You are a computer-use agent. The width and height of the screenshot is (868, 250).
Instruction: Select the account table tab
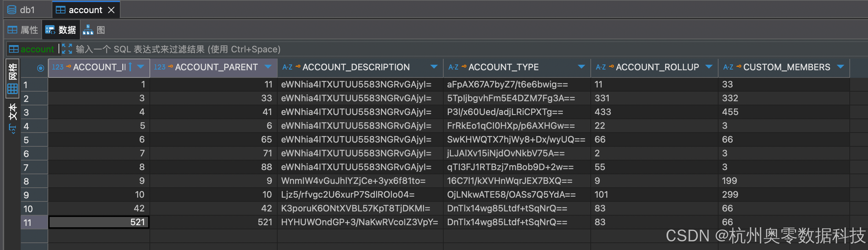(x=85, y=10)
